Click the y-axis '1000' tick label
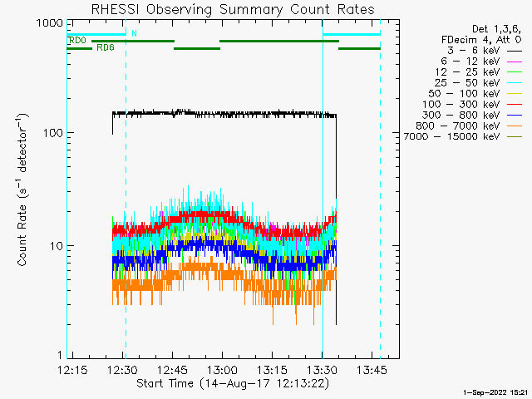 (50, 23)
